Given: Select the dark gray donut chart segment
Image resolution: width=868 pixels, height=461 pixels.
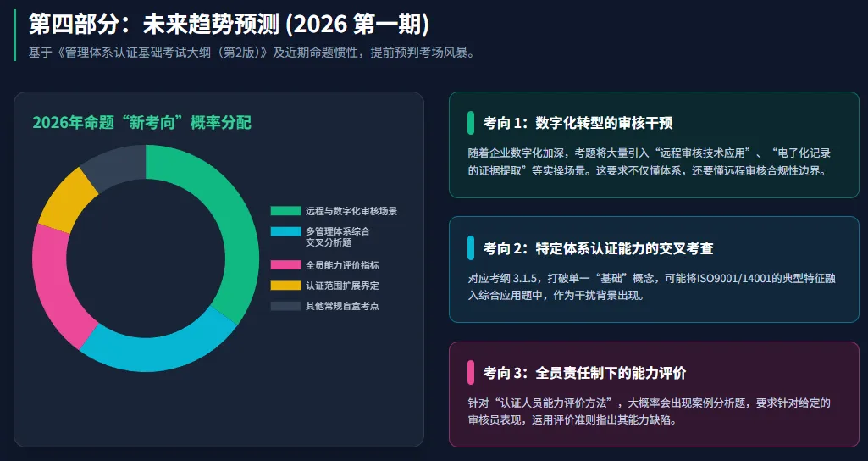Looking at the screenshot, I should pyautogui.click(x=116, y=165).
